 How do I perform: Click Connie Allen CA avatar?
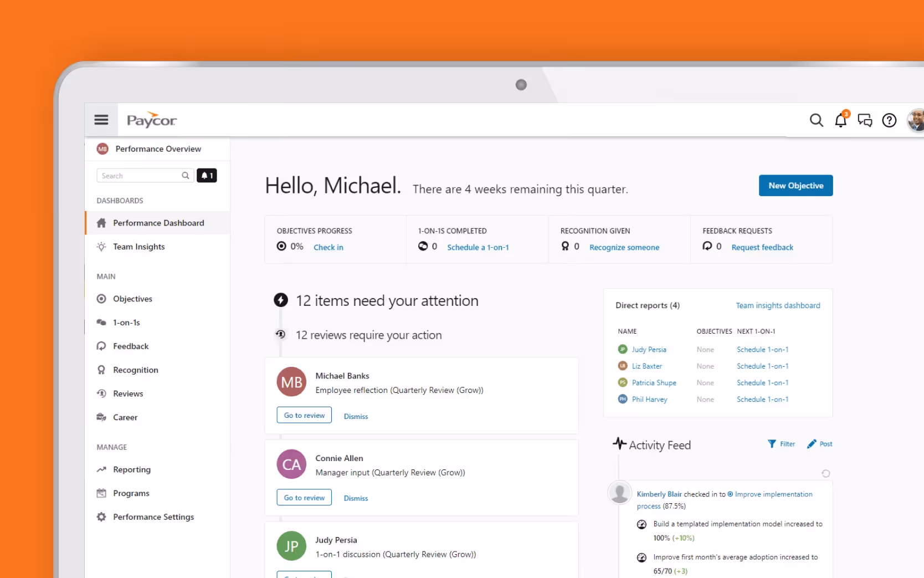click(x=291, y=464)
